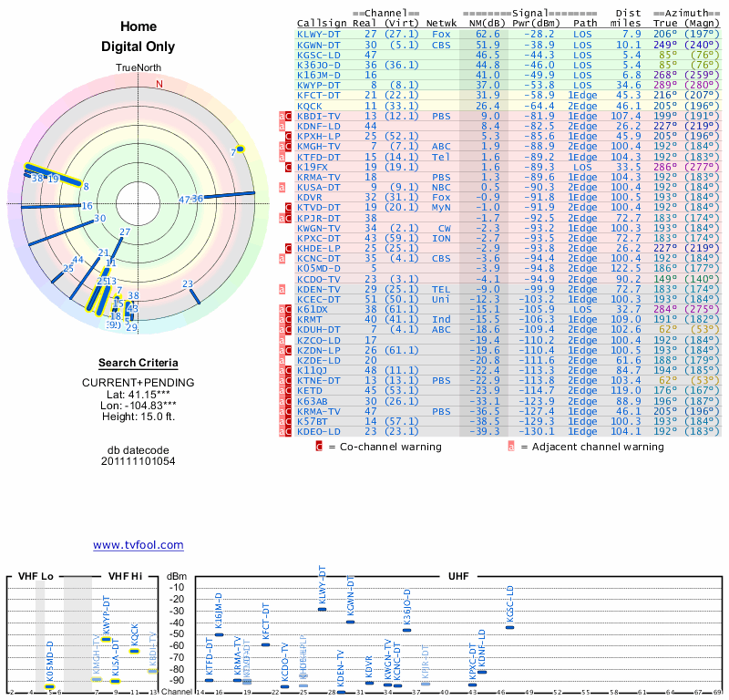Click the KWYP-DT marker in the VHF Hi chart

[106, 640]
